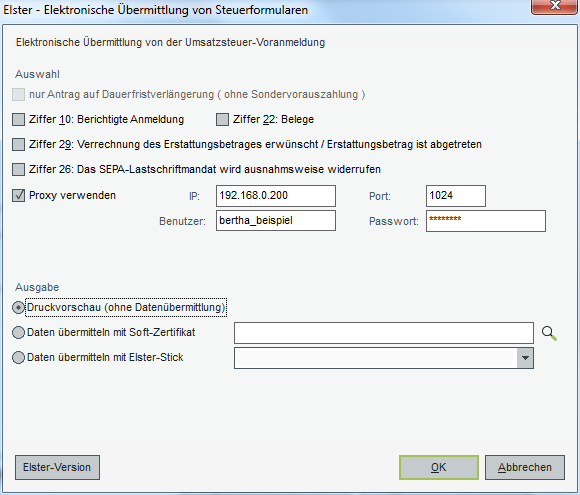The image size is (580, 495).
Task: Open the Elster-Stick dropdown arrow
Action: 525,358
